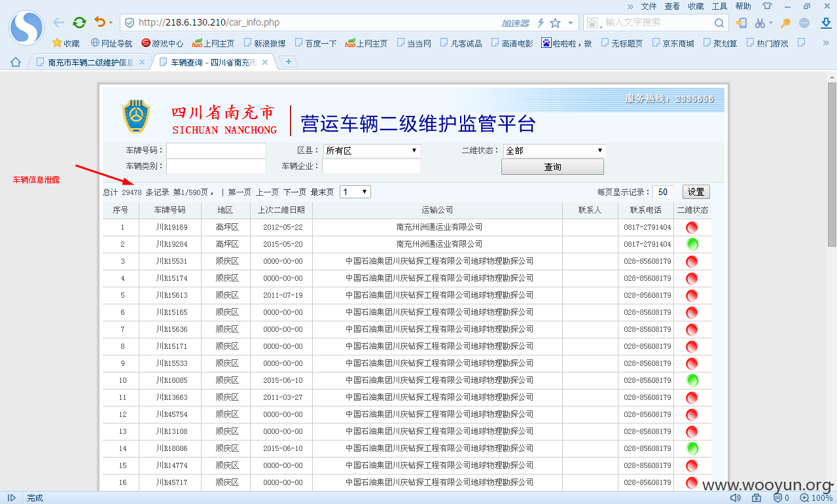Click the search engine paw icon

(592, 23)
